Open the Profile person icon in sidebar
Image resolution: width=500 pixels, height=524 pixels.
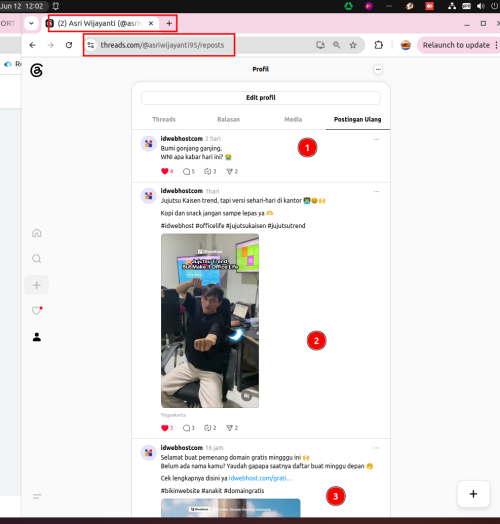37,337
